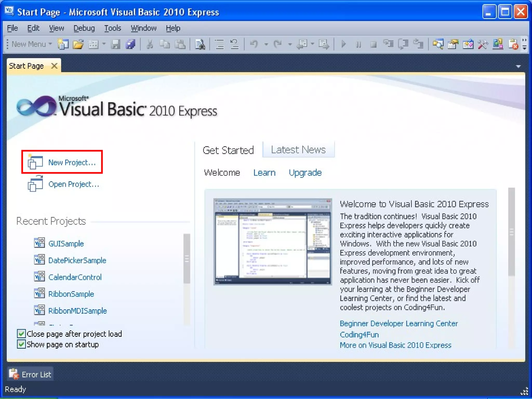Open the Debug menu
The height and width of the screenshot is (399, 532).
(x=84, y=28)
